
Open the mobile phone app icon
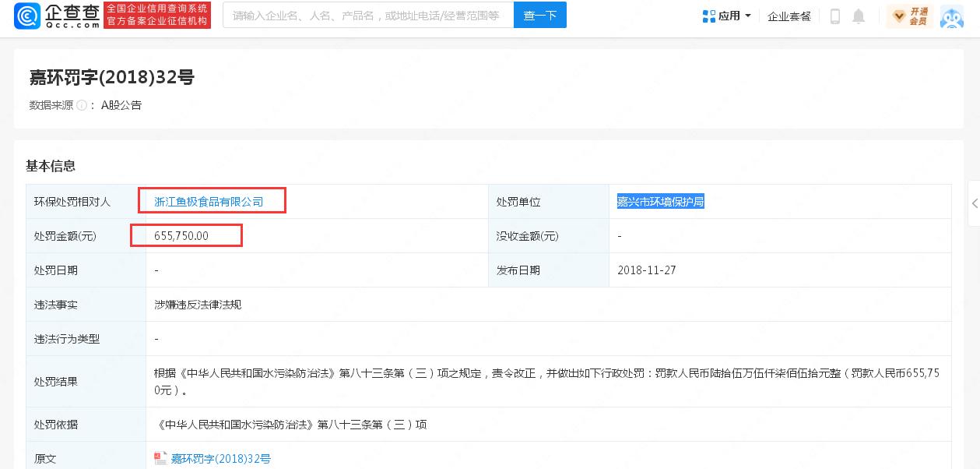pos(835,16)
